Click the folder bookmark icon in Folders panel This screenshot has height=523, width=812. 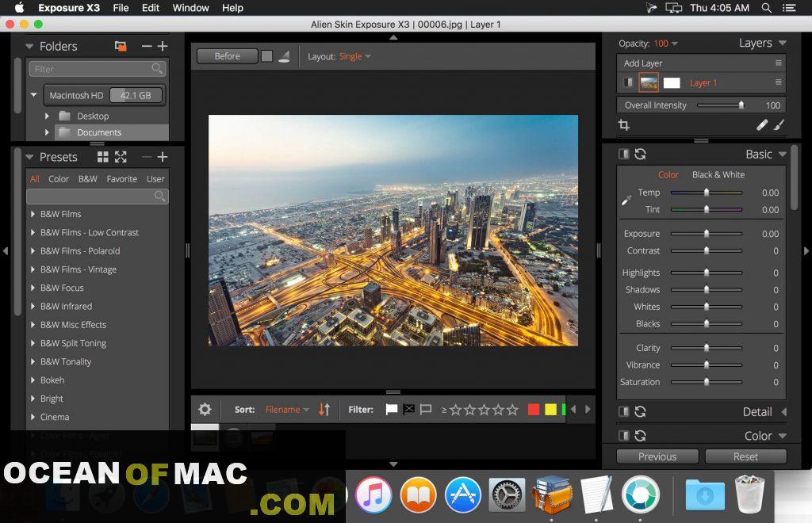click(121, 46)
